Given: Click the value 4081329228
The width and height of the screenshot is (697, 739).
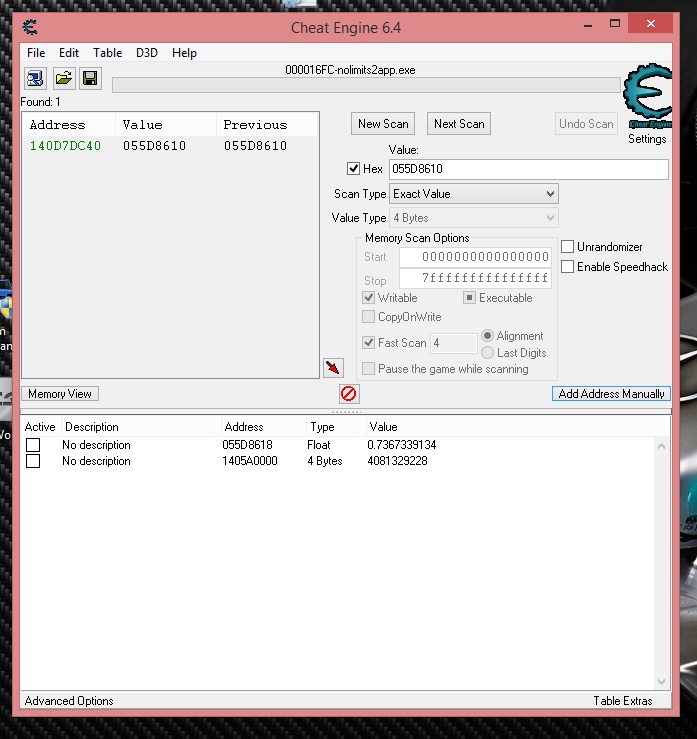Looking at the screenshot, I should pos(397,461).
